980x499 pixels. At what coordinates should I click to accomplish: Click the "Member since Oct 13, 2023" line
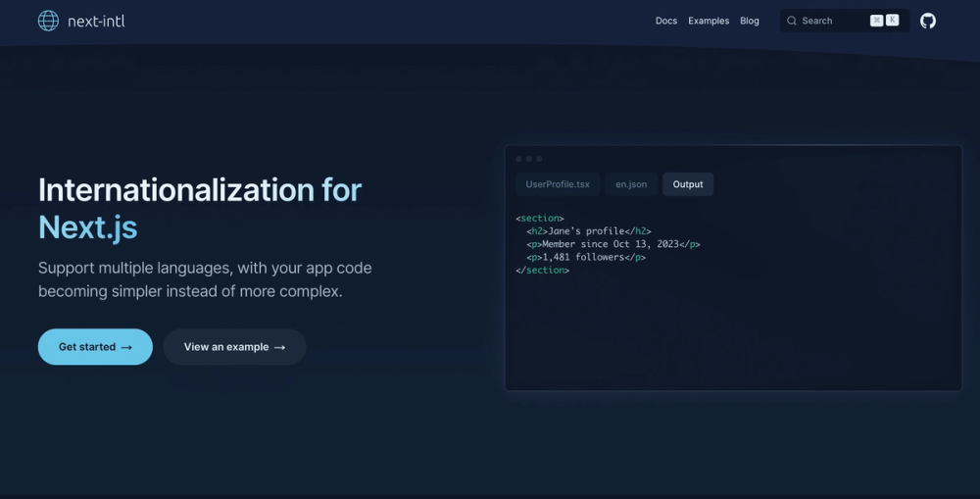point(613,244)
